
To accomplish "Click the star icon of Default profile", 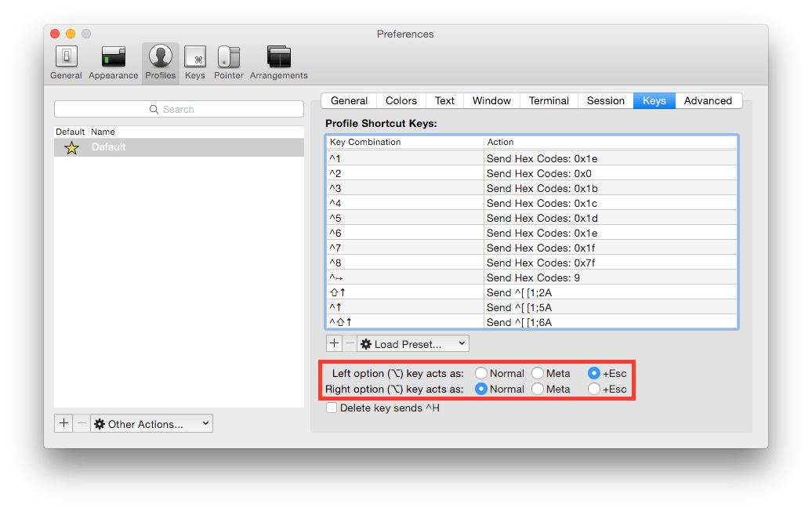I will [71, 147].
